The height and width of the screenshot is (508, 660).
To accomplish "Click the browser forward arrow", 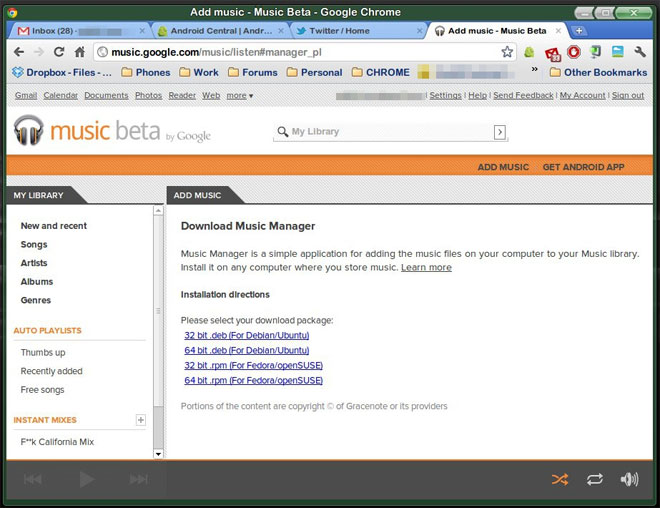I will coord(39,52).
